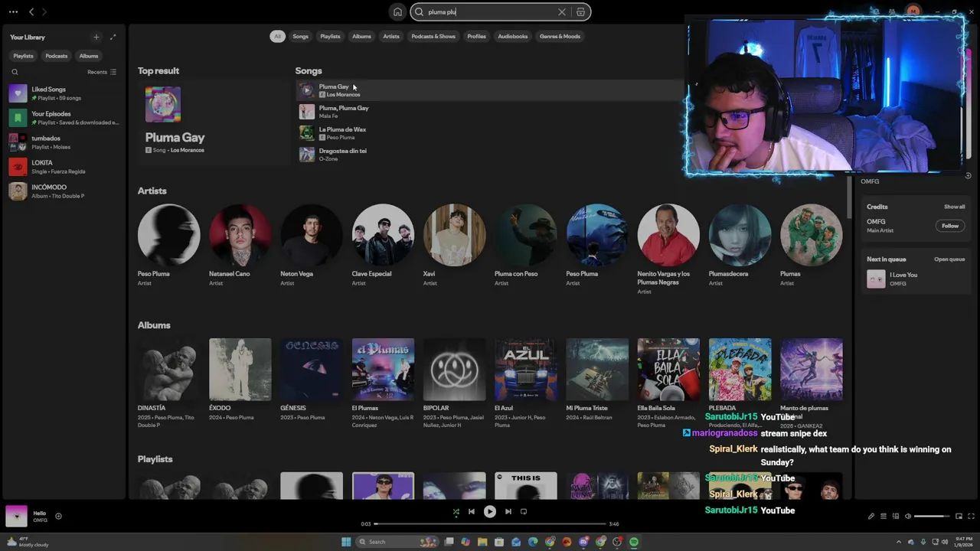Open the Recents sort dropdown

(x=102, y=72)
